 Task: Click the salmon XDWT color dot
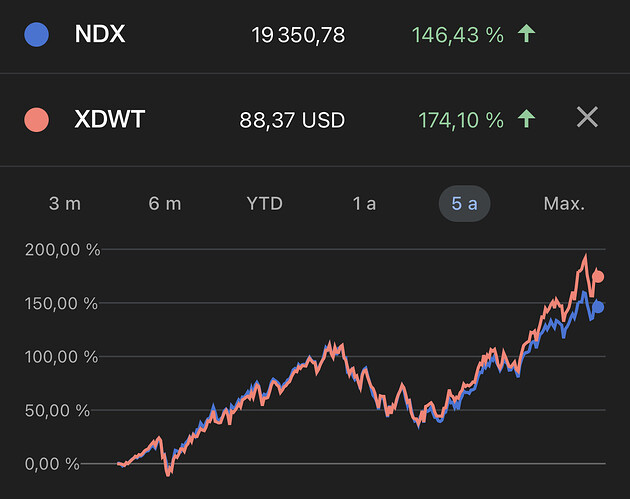(36, 120)
